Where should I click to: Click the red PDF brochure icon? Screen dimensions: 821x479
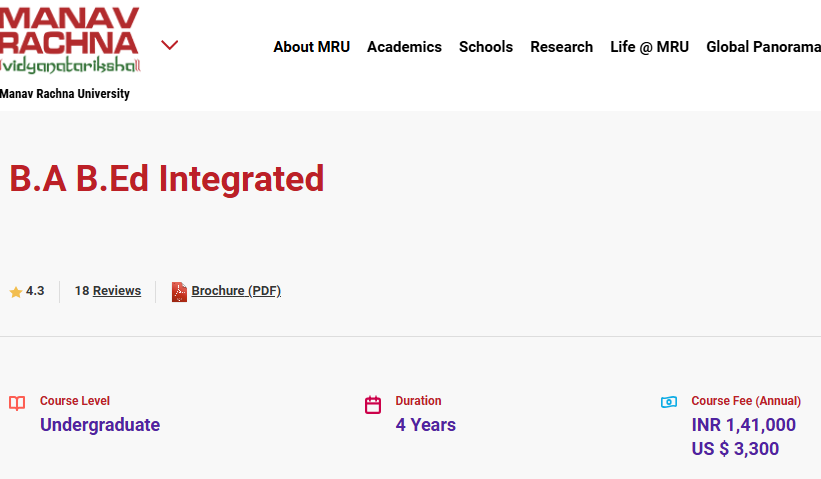coord(179,292)
